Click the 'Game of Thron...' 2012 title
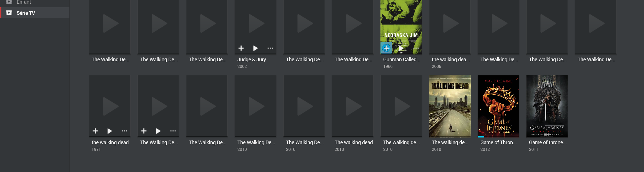Screen dimensions: 644x172 [x=498, y=142]
